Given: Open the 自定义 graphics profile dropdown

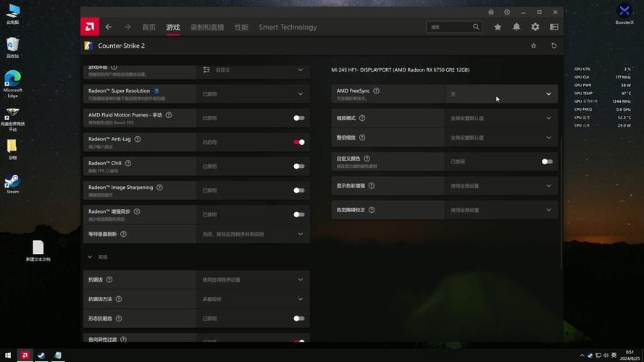Looking at the screenshot, I should coord(253,70).
